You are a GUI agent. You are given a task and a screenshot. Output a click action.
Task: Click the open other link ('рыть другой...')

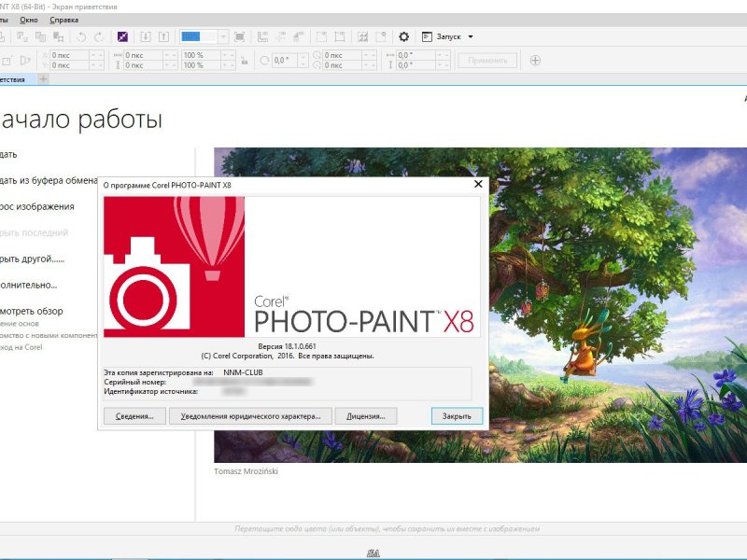32,259
